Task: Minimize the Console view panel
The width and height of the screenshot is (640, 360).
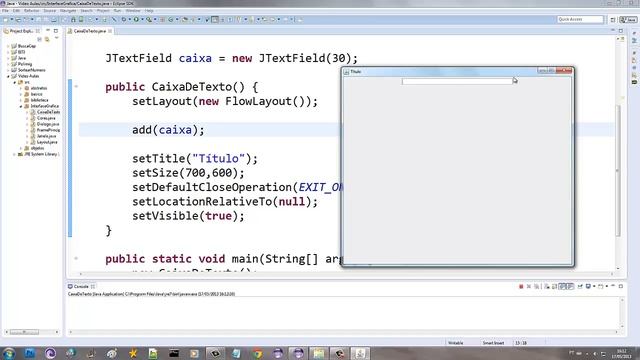Action: pos(613,286)
